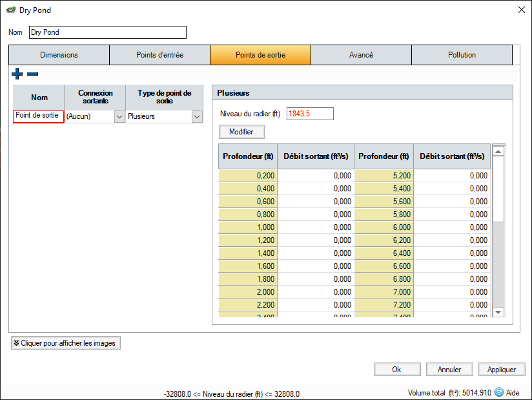Viewport: 532px width, 400px height.
Task: Click the Niveau du radier range hint text
Action: (232, 394)
